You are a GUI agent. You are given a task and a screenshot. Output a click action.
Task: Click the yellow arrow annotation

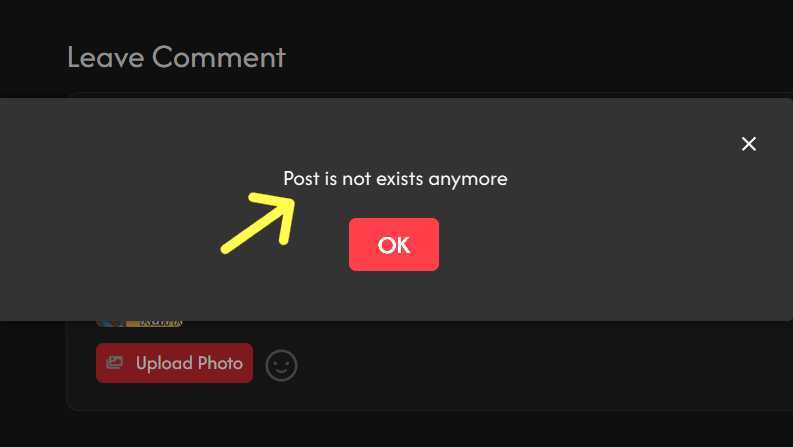pyautogui.click(x=258, y=223)
